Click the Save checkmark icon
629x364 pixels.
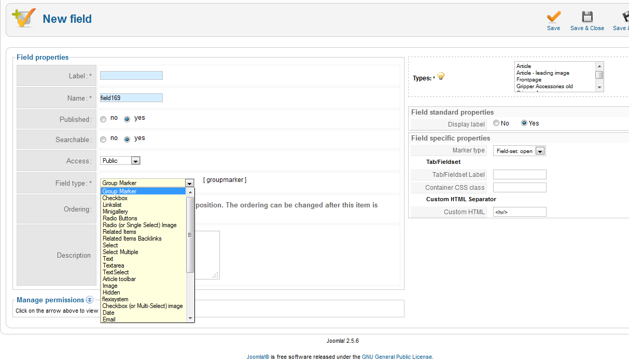[553, 17]
